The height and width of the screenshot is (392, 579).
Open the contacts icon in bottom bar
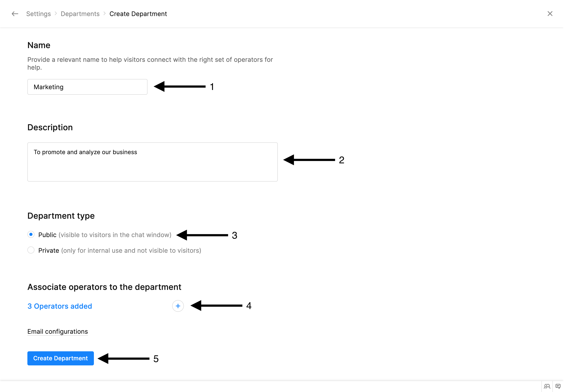click(x=547, y=386)
